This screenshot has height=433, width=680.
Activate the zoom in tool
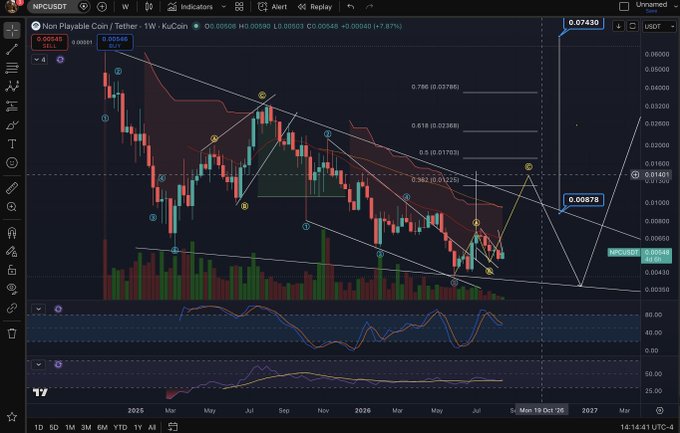pyautogui.click(x=12, y=207)
